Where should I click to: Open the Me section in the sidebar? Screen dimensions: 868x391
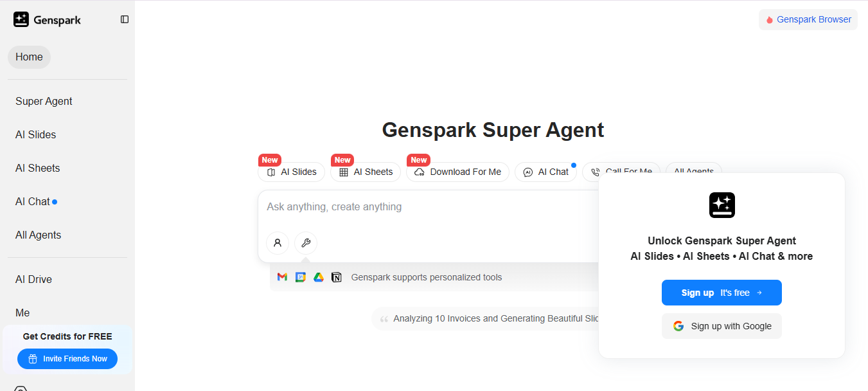pyautogui.click(x=22, y=313)
